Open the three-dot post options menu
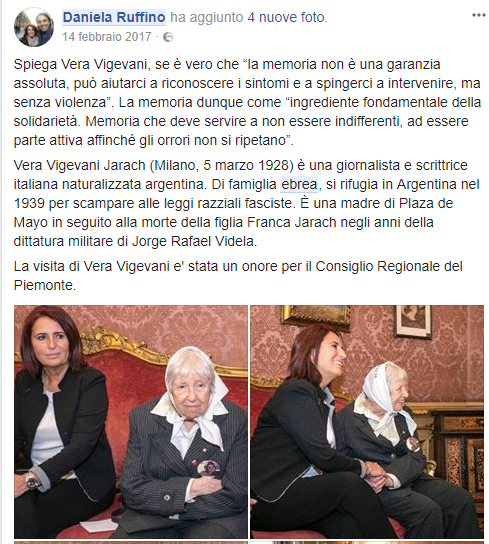 pos(478,15)
